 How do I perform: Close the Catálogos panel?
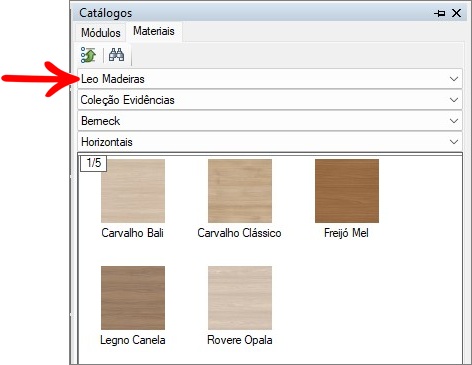[x=456, y=13]
